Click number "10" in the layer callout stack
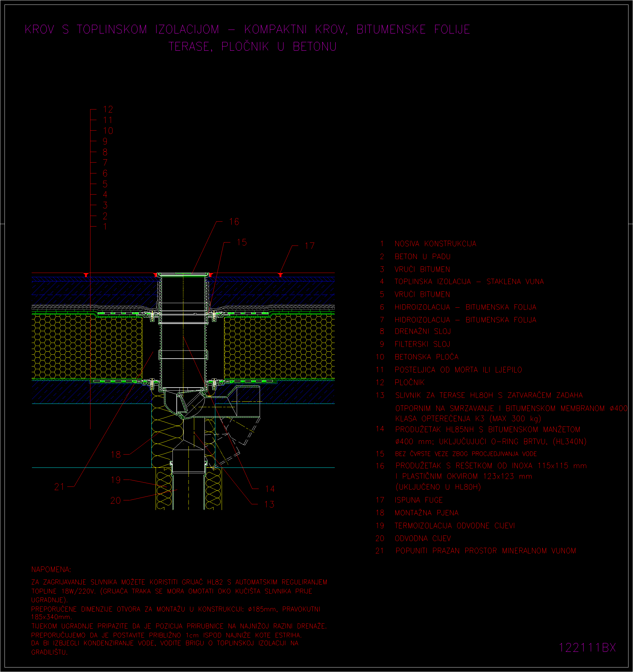Viewport: 633px width, 672px height. [108, 131]
